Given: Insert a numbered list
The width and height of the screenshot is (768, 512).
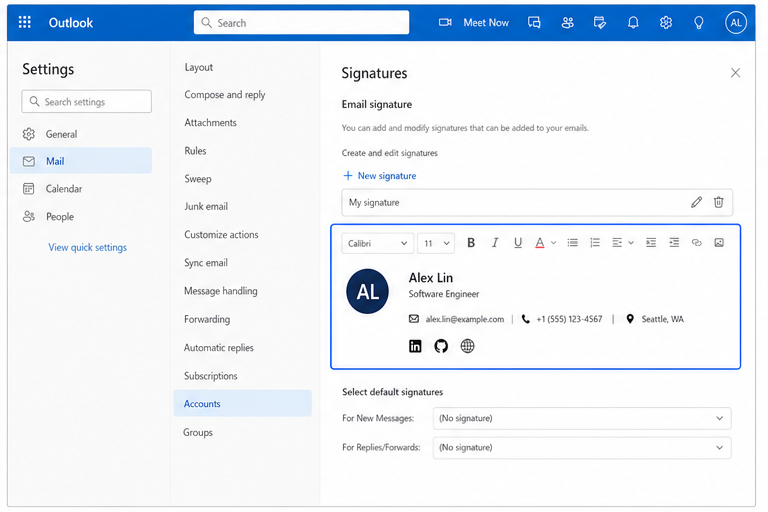Looking at the screenshot, I should coord(595,243).
